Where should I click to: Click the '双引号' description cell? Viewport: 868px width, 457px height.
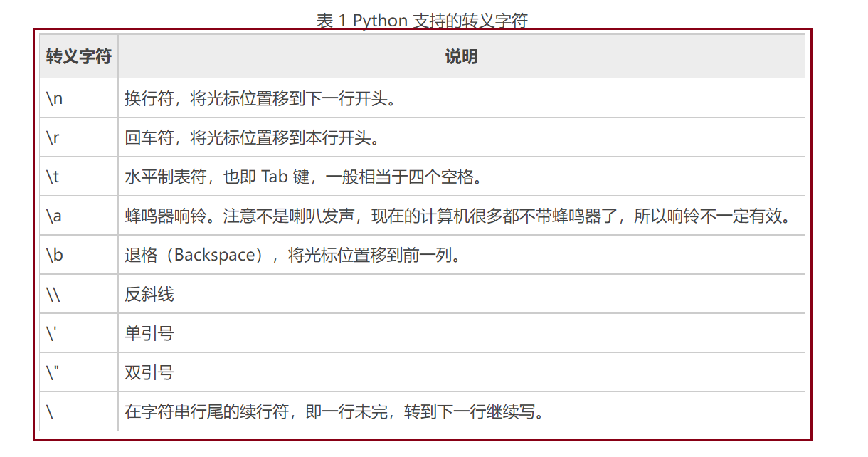click(x=462, y=372)
